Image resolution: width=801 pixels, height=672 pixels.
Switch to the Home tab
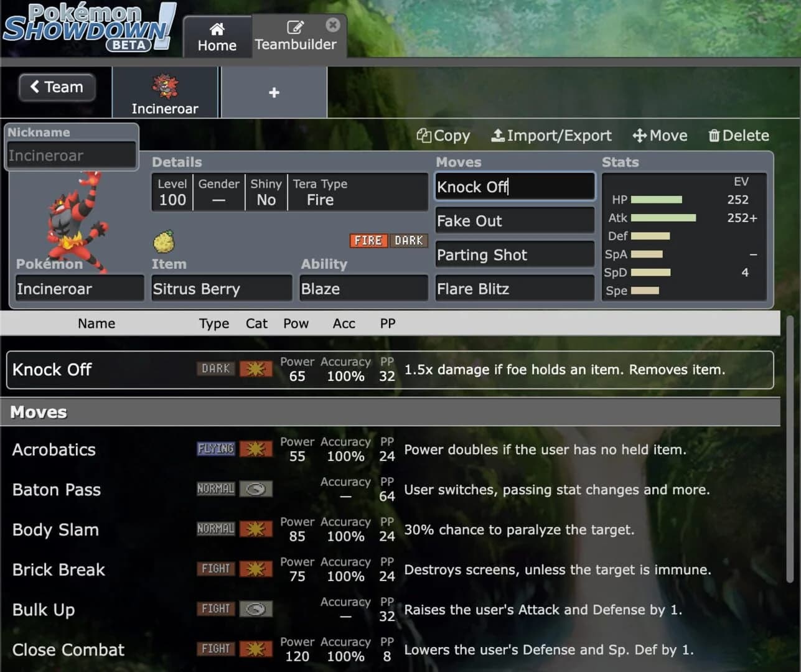[x=217, y=36]
